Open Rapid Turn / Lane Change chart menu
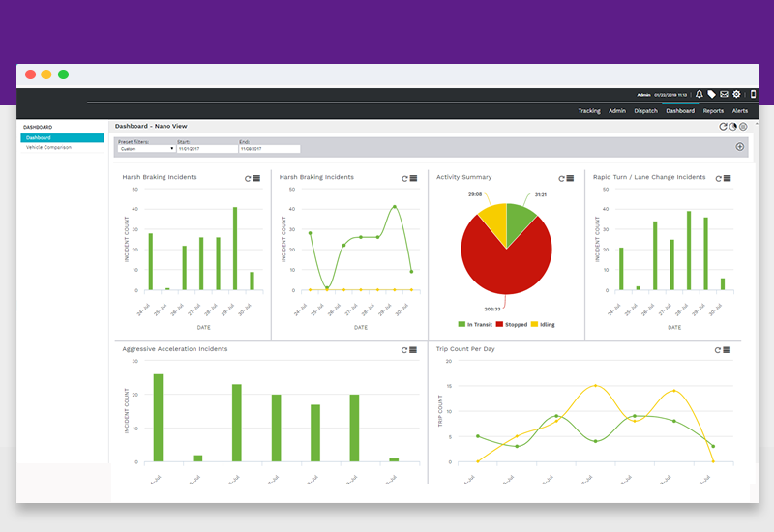 tap(728, 178)
